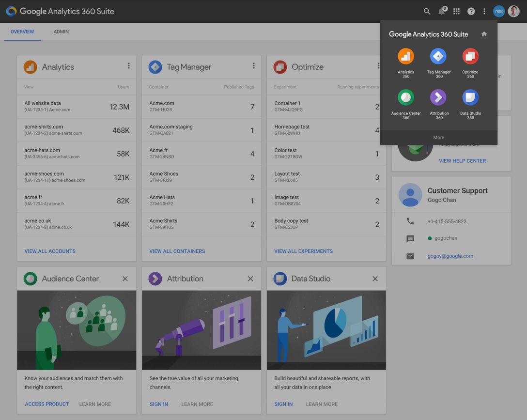
Task: Dismiss the Audience Center card
Action: (125, 279)
